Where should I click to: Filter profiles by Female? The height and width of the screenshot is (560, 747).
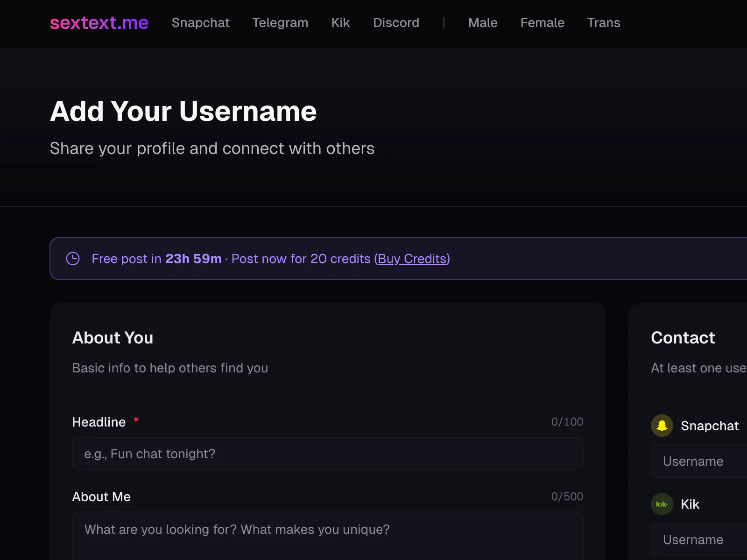[542, 23]
